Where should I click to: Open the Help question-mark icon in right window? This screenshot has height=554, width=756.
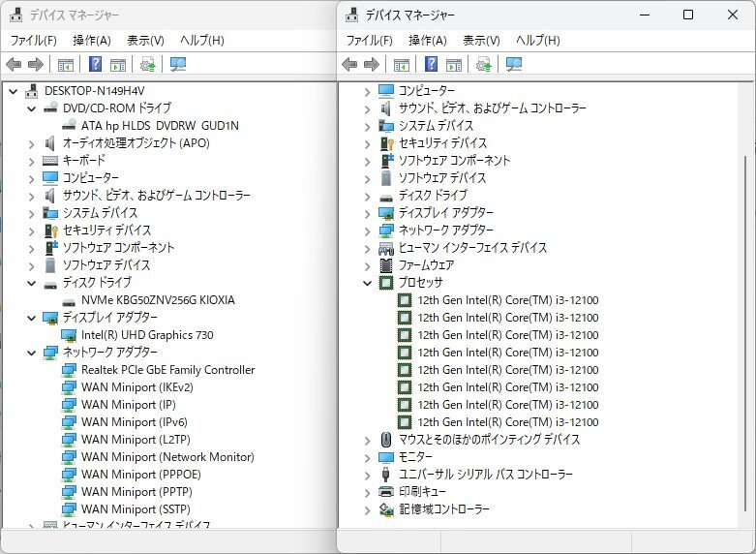pos(432,64)
